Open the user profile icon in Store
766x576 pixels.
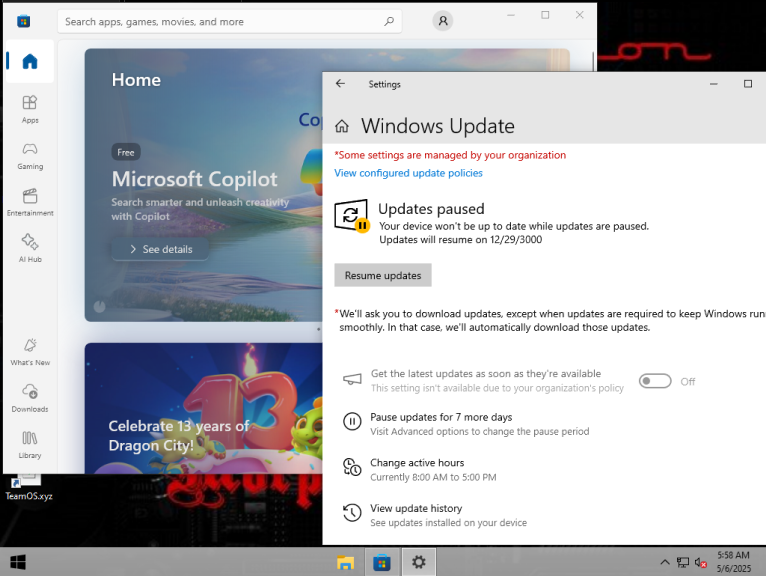pos(443,21)
